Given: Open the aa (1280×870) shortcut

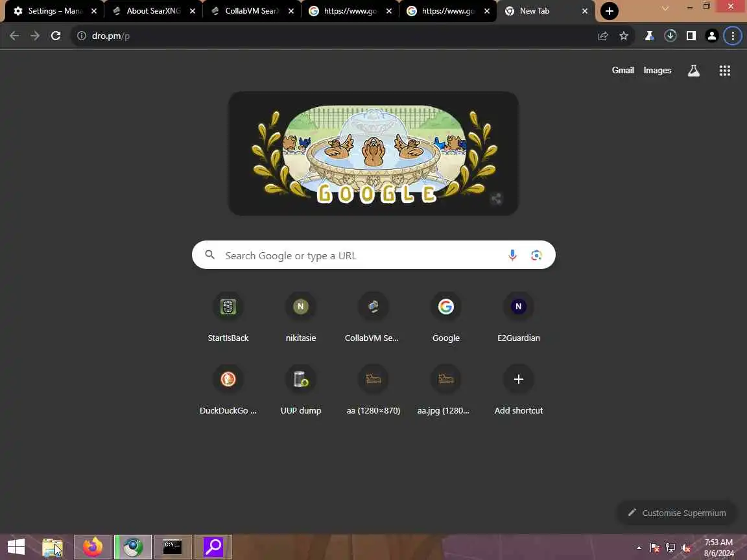Looking at the screenshot, I should click(x=373, y=390).
